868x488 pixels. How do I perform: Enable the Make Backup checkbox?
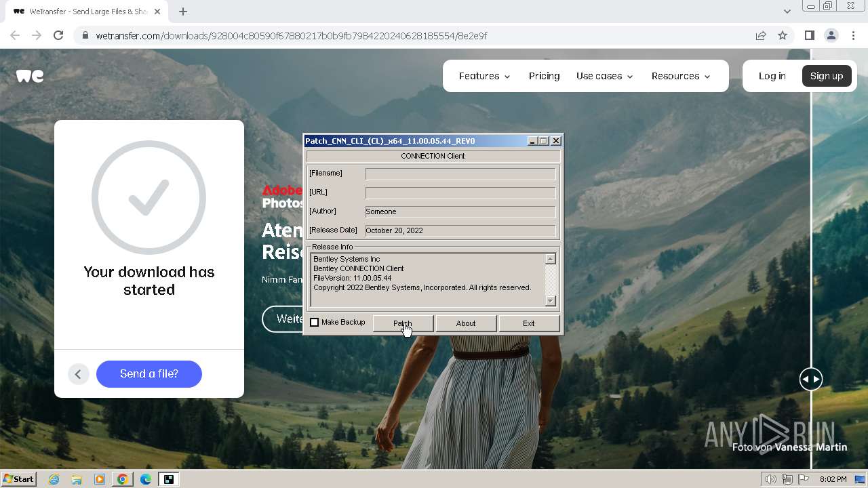click(x=314, y=323)
